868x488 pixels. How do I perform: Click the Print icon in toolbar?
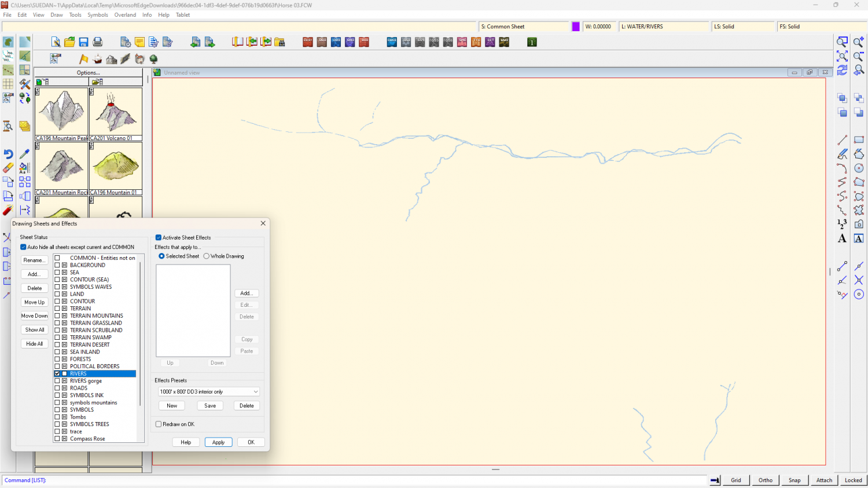click(98, 42)
